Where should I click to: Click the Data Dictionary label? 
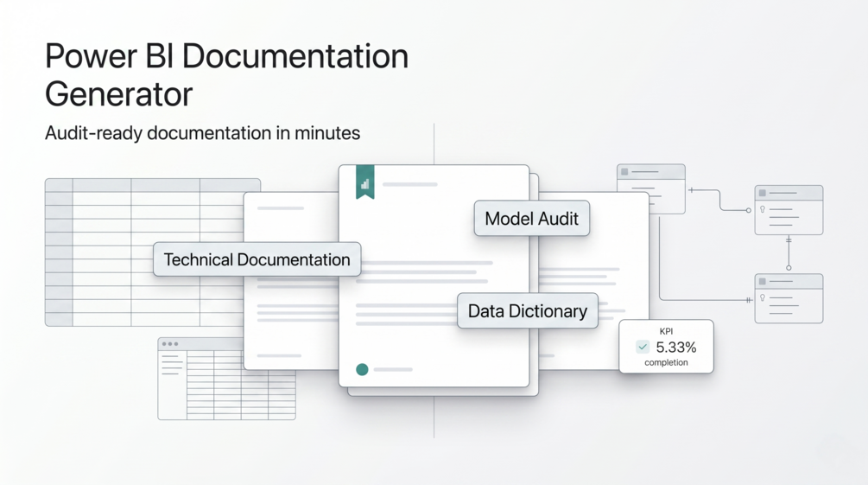click(527, 311)
